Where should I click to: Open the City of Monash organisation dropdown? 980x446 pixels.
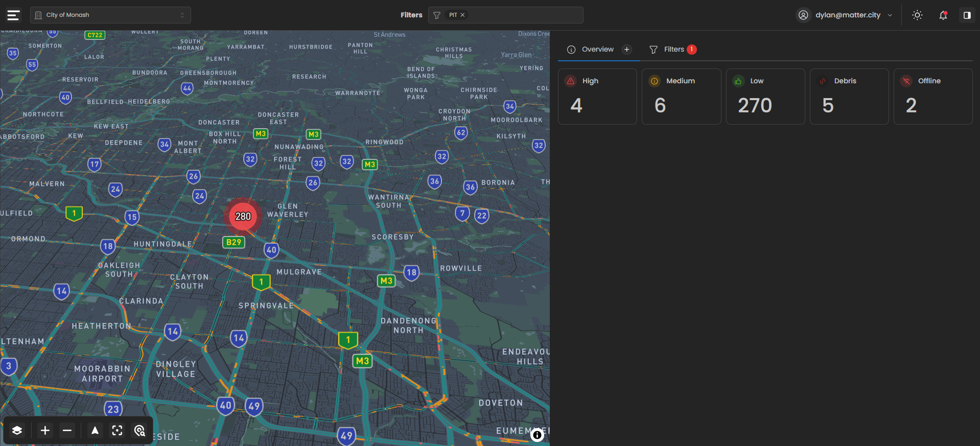click(x=110, y=15)
